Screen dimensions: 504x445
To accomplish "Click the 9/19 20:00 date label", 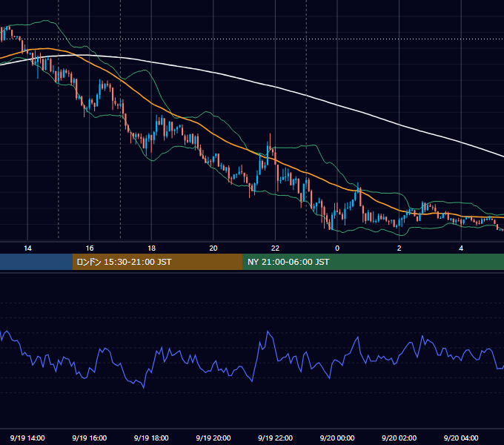I will click(213, 438).
